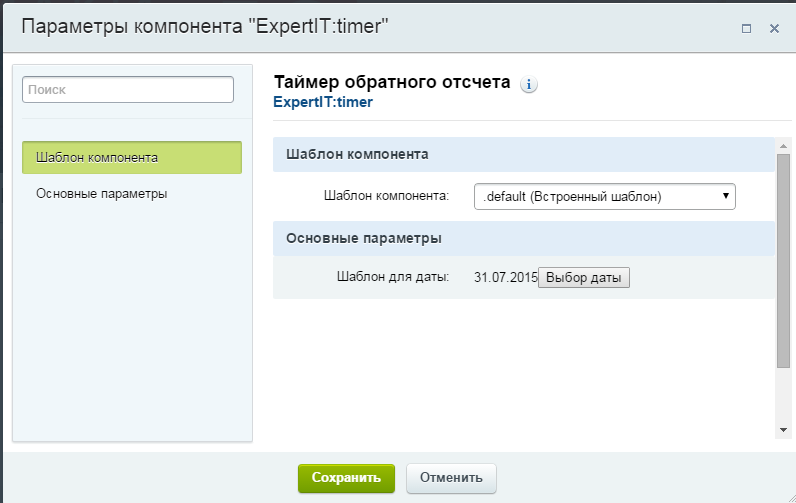Viewport: 796px width, 503px height.
Task: Click the 'Таймер обратного отсчета' heading
Action: coord(392,82)
